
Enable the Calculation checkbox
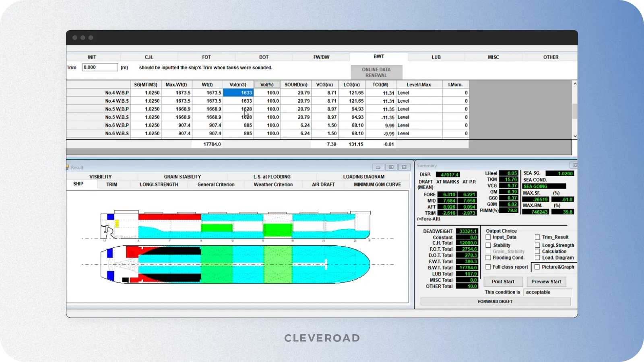point(537,251)
